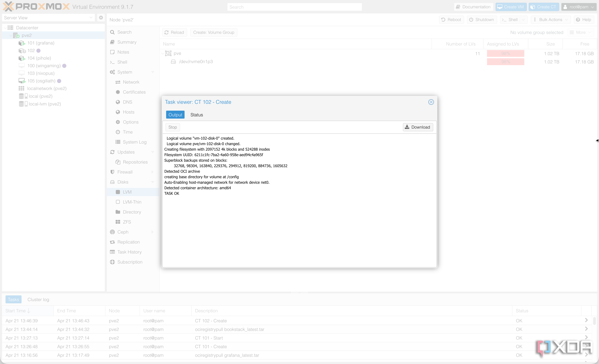Open Task History page
The width and height of the screenshot is (599, 364).
[x=129, y=252]
